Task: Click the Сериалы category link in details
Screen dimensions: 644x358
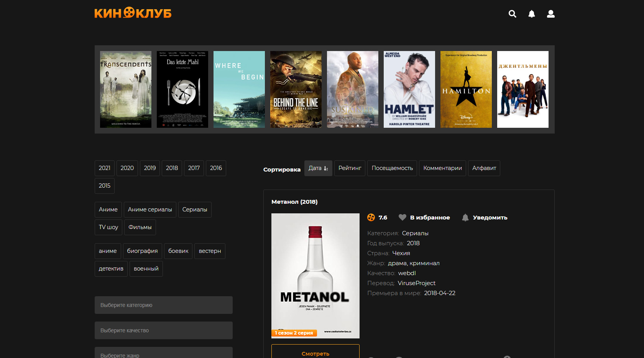Action: (415, 233)
